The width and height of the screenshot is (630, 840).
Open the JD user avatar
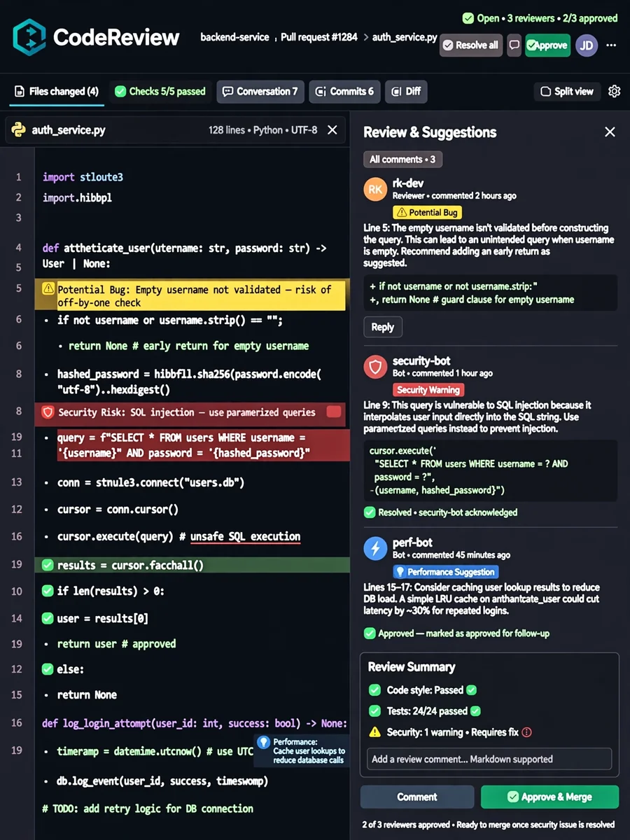(587, 45)
